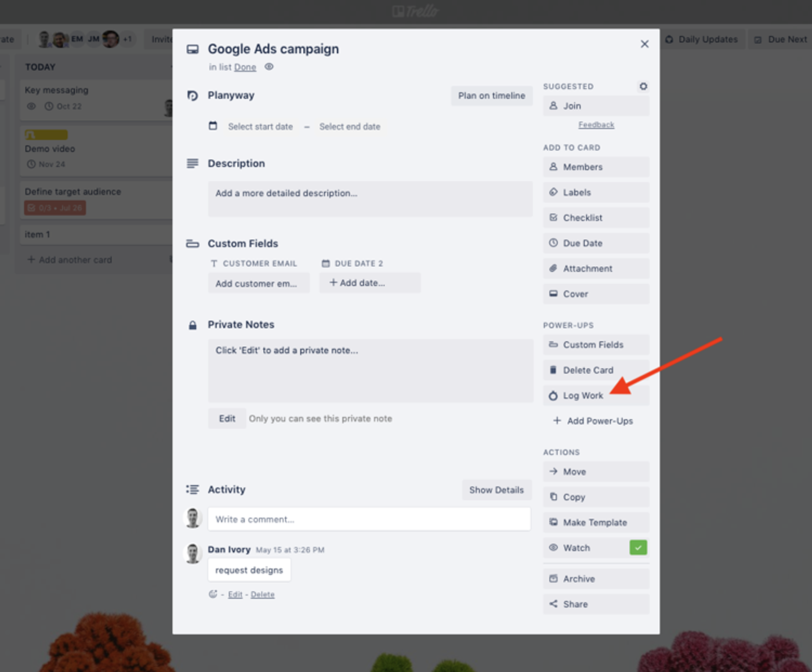This screenshot has height=672, width=812.
Task: Click the 'May 15 at 3:26 PM' timestamp
Action: pyautogui.click(x=290, y=550)
